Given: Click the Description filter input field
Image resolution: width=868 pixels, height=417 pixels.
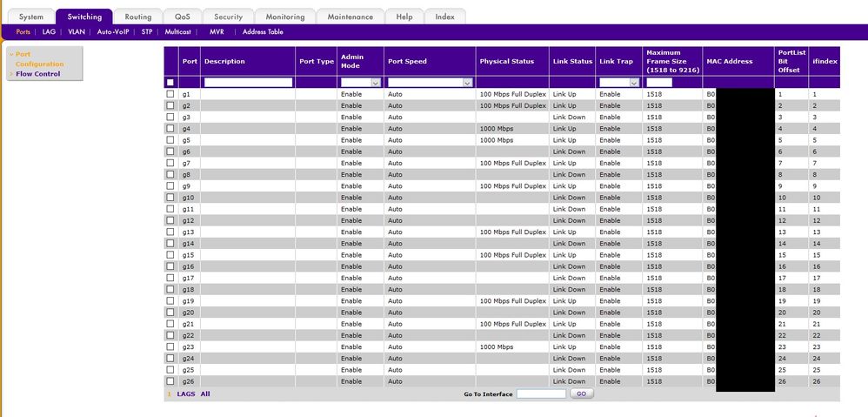Looking at the screenshot, I should pos(248,83).
